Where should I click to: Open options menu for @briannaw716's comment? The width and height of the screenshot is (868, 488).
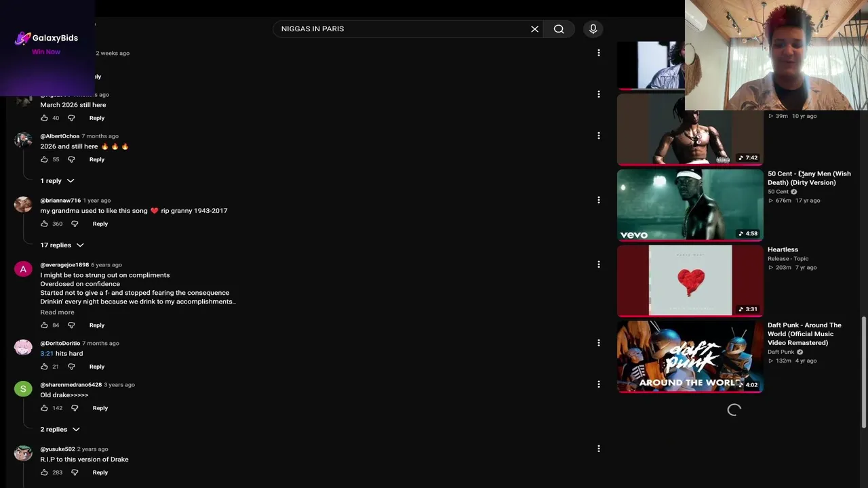click(x=599, y=200)
